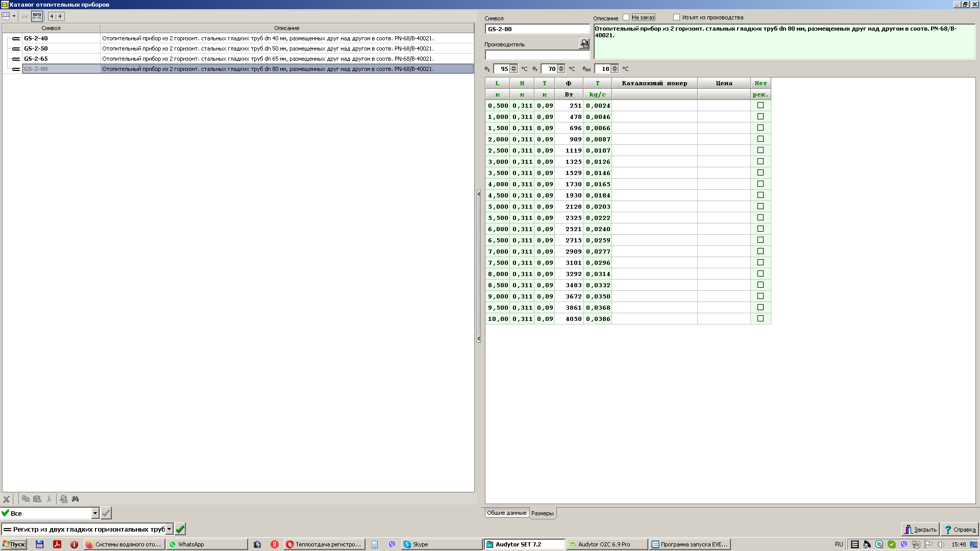The image size is (980, 551).
Task: Click the scissors cut icon
Action: tap(50, 499)
